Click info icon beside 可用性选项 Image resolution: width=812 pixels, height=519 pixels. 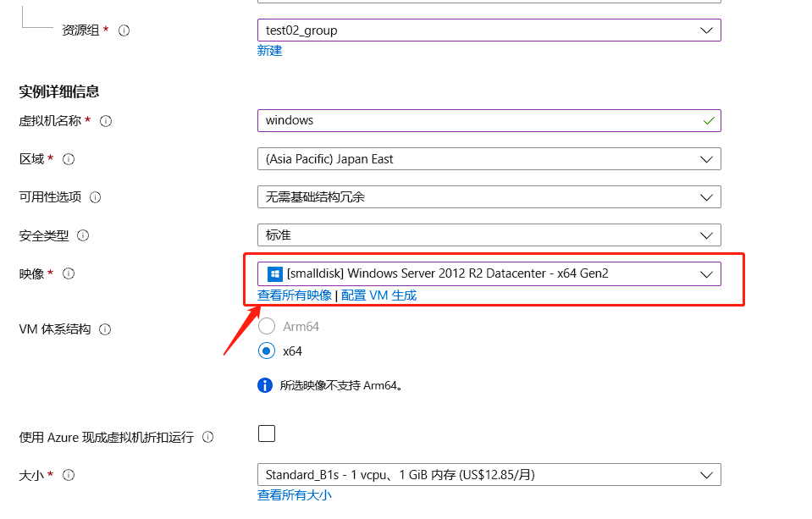point(96,197)
